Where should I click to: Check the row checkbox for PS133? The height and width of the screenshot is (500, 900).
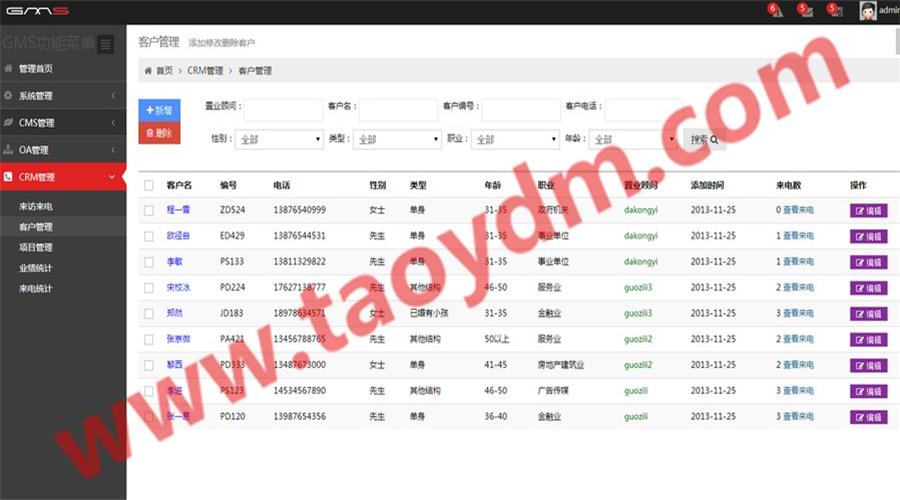click(x=149, y=262)
